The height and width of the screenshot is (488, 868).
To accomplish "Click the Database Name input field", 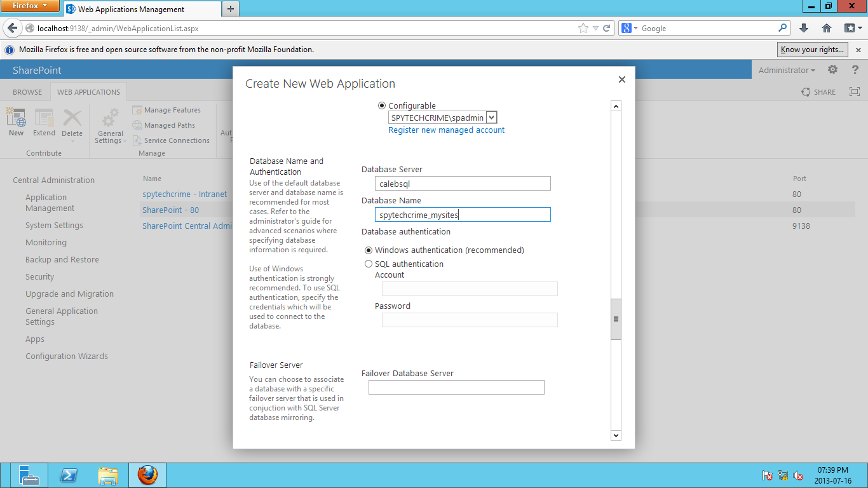I will click(463, 215).
